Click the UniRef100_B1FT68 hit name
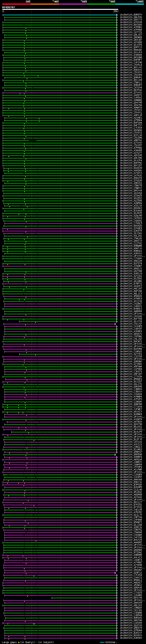Screen dimensions: 146x644 [131, 319]
